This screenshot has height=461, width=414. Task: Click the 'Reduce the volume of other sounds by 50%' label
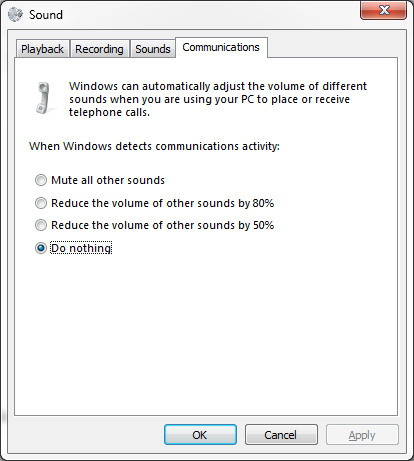[x=163, y=225]
